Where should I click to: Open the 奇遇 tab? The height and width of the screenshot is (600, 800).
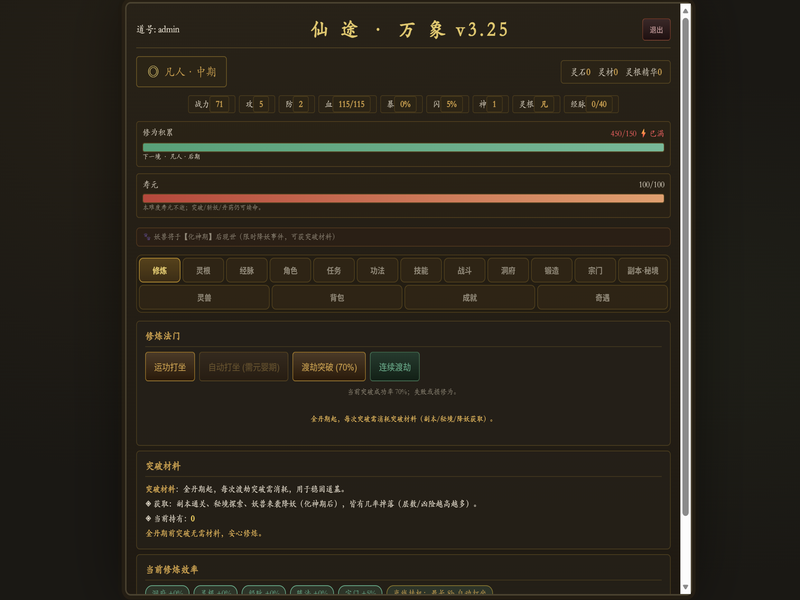click(x=603, y=297)
